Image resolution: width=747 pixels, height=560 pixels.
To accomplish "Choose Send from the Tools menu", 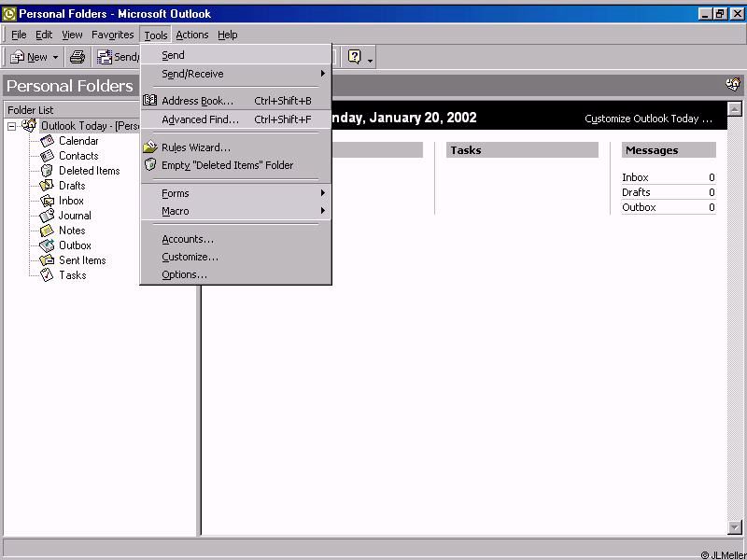I will [x=236, y=55].
